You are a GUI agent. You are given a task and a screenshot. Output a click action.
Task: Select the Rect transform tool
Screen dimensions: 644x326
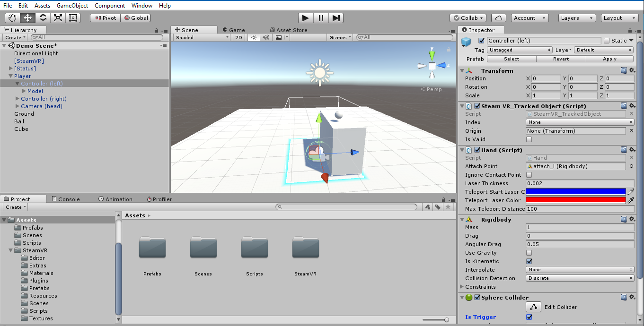tap(73, 18)
